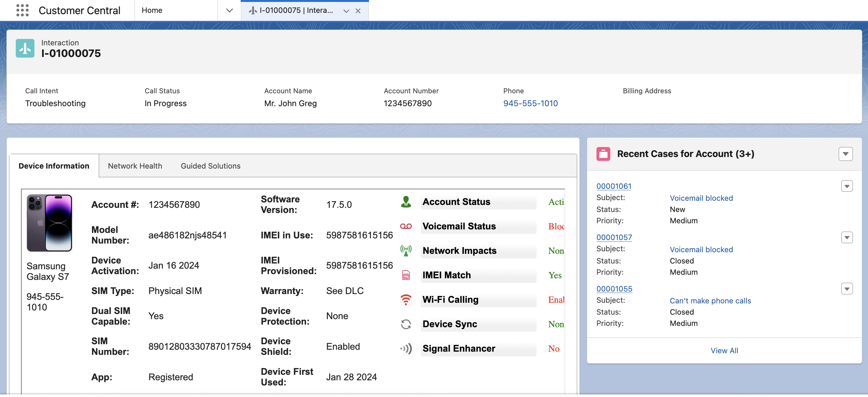
Task: Expand the Recent Cases panel dropdown
Action: click(x=845, y=154)
